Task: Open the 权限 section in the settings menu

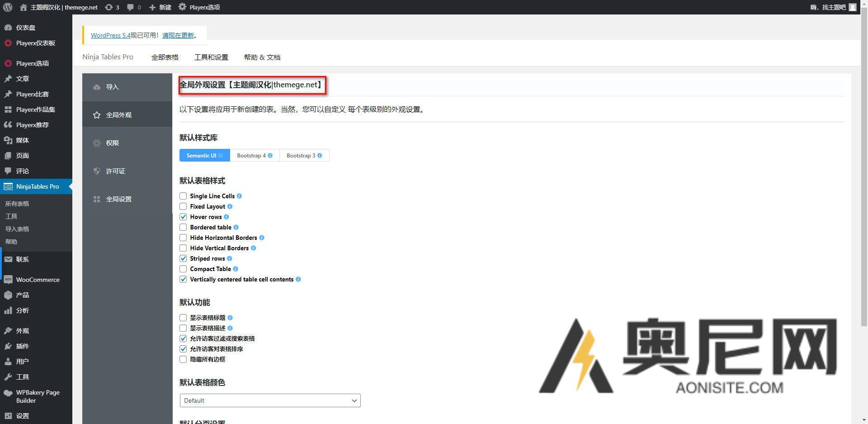Action: [127, 143]
